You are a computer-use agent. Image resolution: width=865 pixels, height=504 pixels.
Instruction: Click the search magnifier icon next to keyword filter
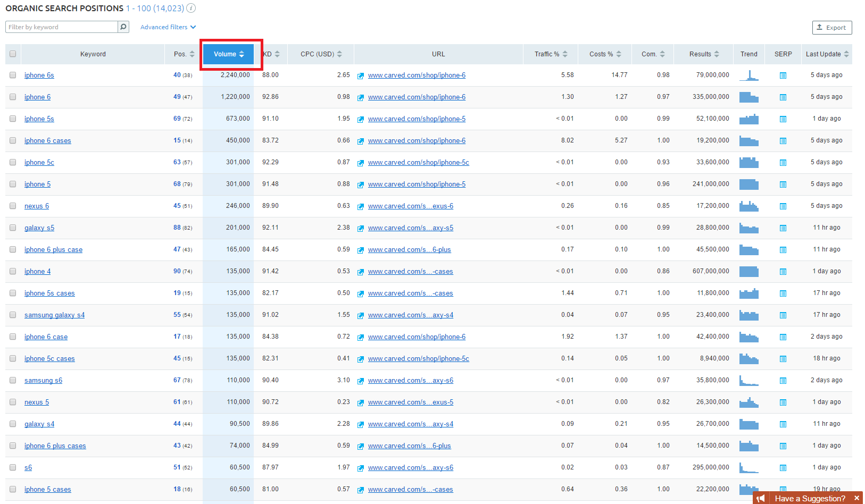pyautogui.click(x=123, y=27)
